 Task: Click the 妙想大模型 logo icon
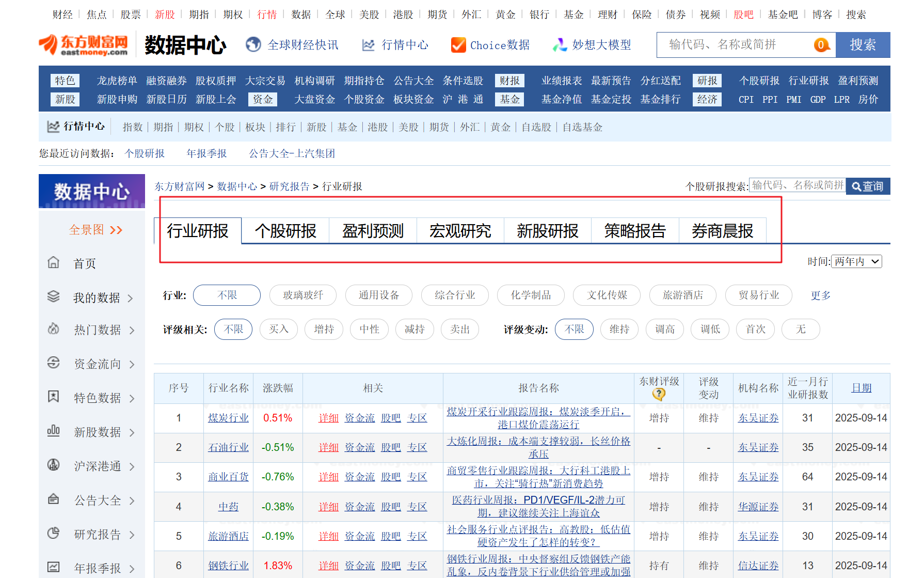(x=560, y=45)
